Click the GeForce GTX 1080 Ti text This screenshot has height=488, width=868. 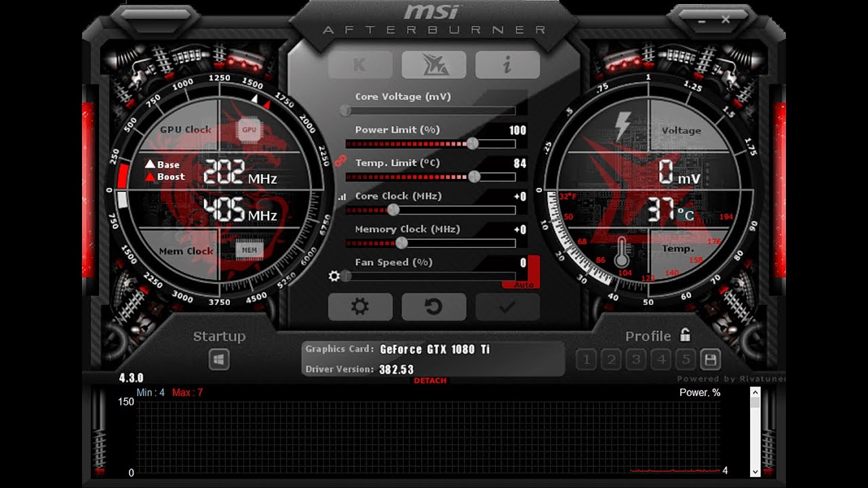[x=435, y=350]
